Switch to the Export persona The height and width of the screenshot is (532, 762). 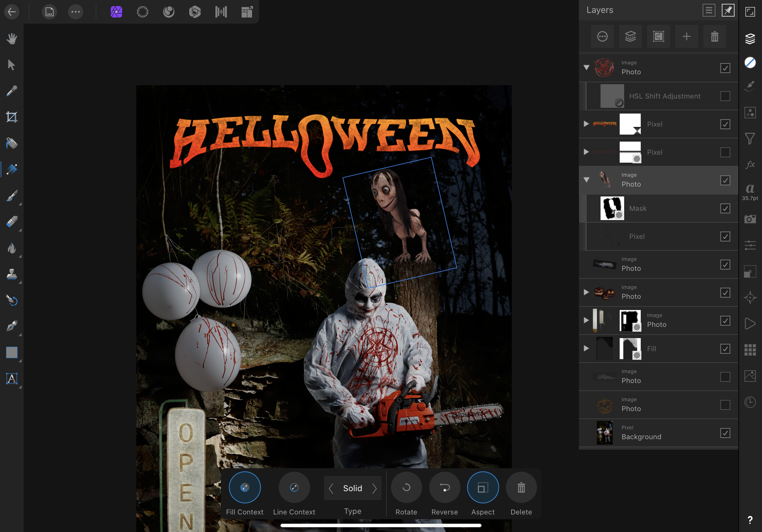click(247, 12)
